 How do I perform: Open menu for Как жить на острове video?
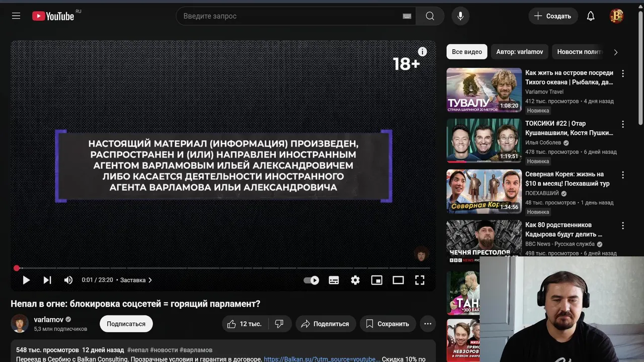pyautogui.click(x=623, y=73)
